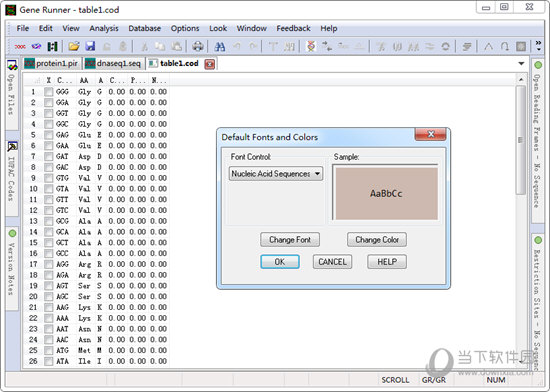This screenshot has height=392, width=550.
Task: Click the AaBbCc sample color box
Action: point(387,193)
